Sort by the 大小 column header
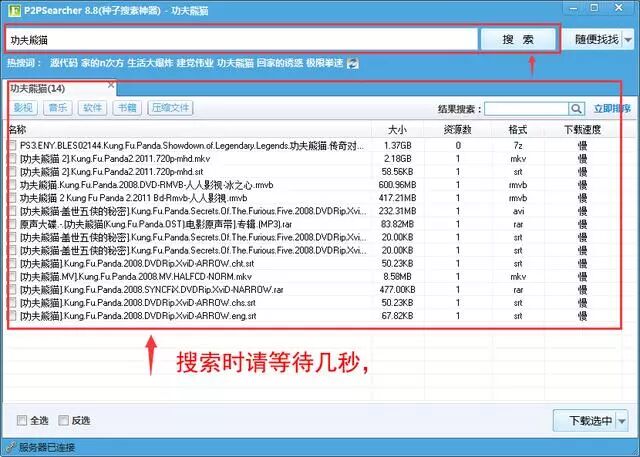Screen dimensions: 640x457 [397, 130]
